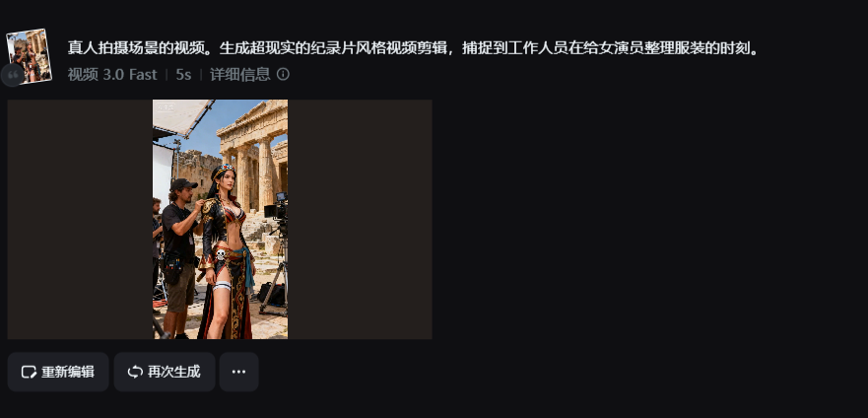Click the 再次生成 regenerate button label

tap(173, 372)
